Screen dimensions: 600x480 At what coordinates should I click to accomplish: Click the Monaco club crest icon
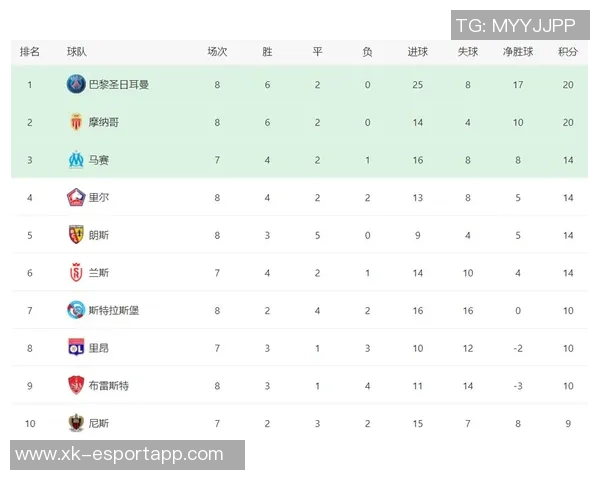click(77, 122)
